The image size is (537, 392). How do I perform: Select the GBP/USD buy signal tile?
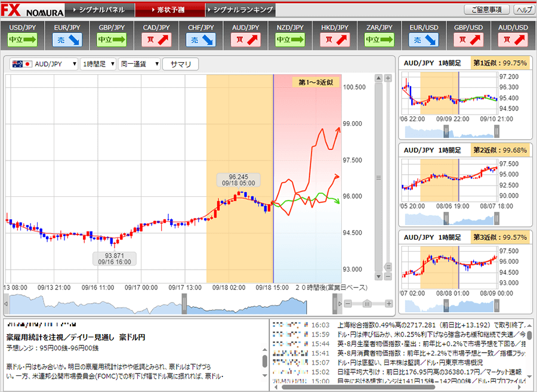pos(468,36)
